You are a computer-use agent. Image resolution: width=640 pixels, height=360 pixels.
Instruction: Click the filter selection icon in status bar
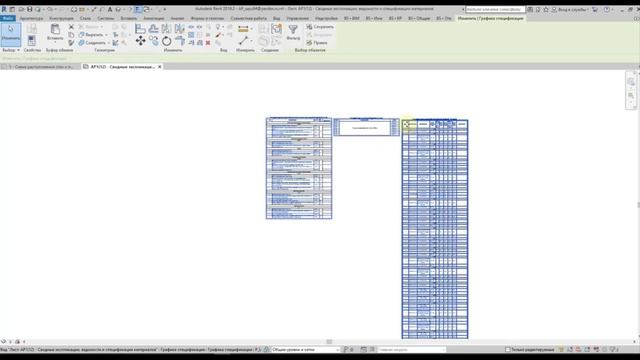613,350
